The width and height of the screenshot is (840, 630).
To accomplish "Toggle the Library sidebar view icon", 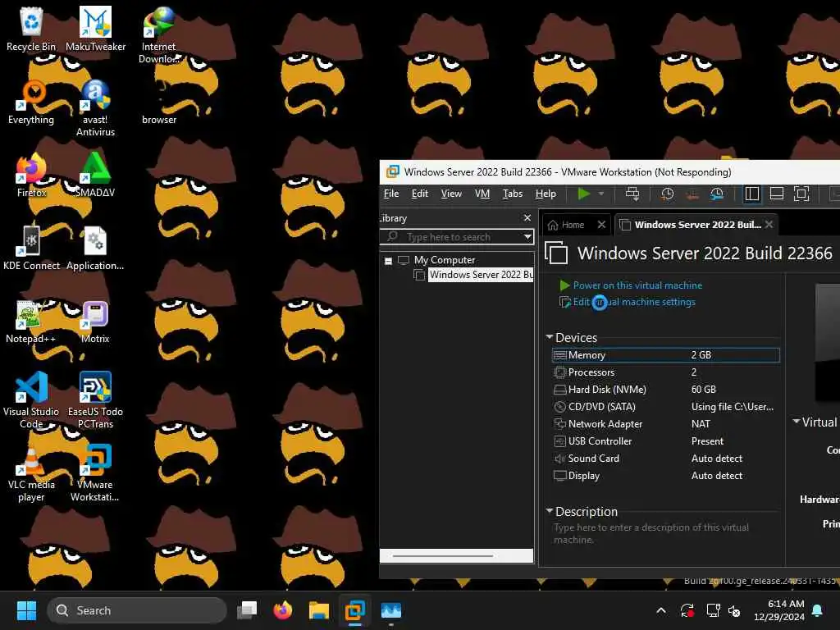I will (751, 194).
